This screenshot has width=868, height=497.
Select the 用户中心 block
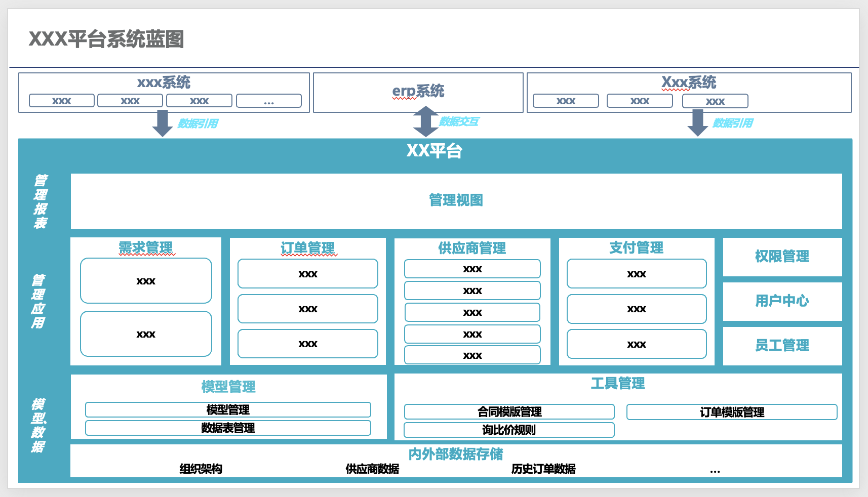[782, 301]
